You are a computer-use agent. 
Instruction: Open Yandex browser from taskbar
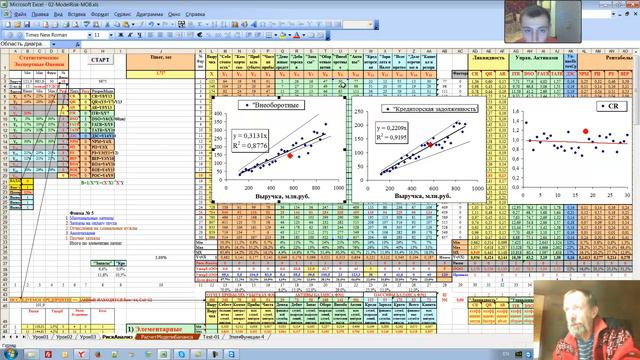[x=81, y=354]
